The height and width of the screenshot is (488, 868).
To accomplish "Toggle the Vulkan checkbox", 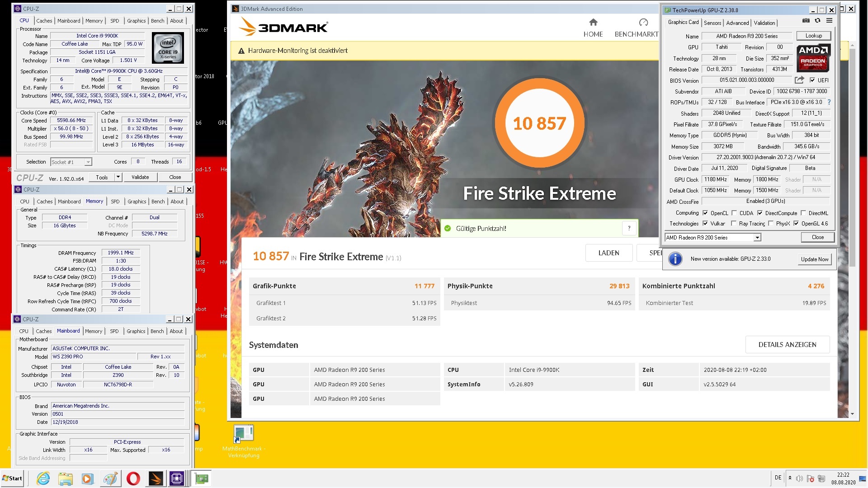I will (705, 223).
